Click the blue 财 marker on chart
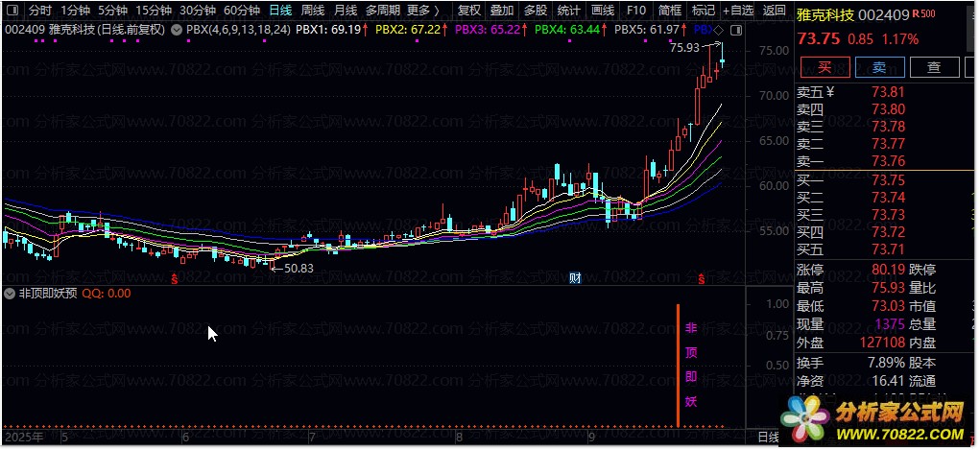 pyautogui.click(x=575, y=279)
